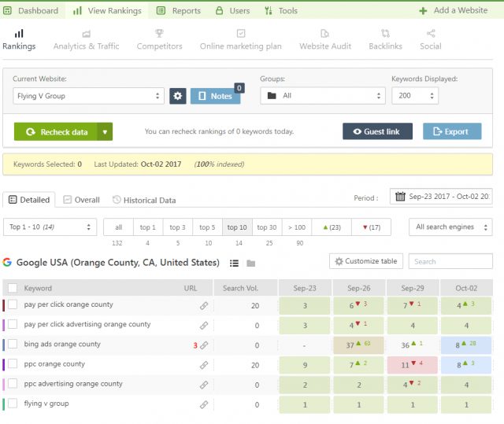504x424 pixels.
Task: Open Social share icon
Action: [x=431, y=33]
